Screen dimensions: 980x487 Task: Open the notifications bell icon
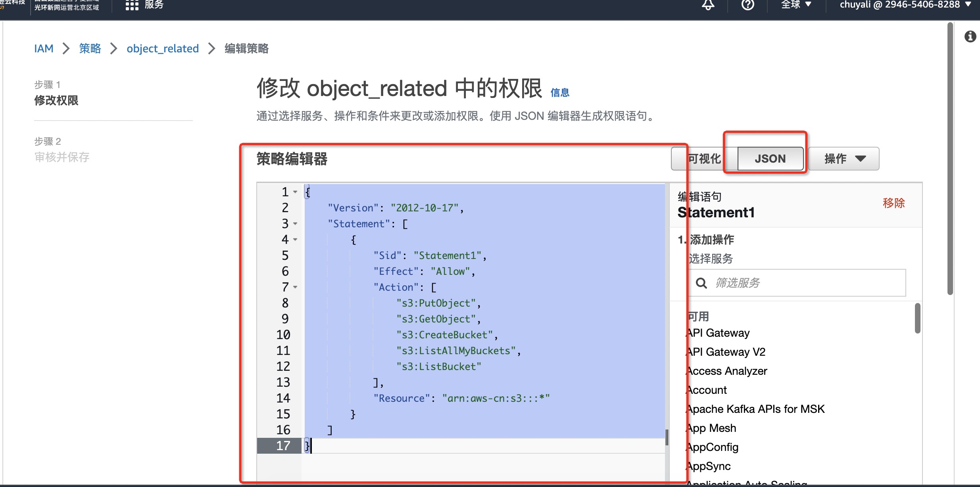pyautogui.click(x=708, y=4)
